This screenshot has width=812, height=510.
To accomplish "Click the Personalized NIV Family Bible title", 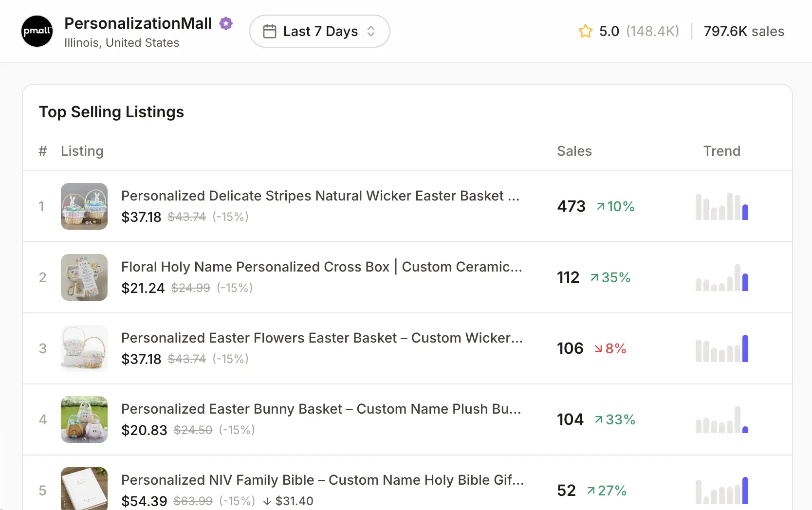I will pos(323,480).
